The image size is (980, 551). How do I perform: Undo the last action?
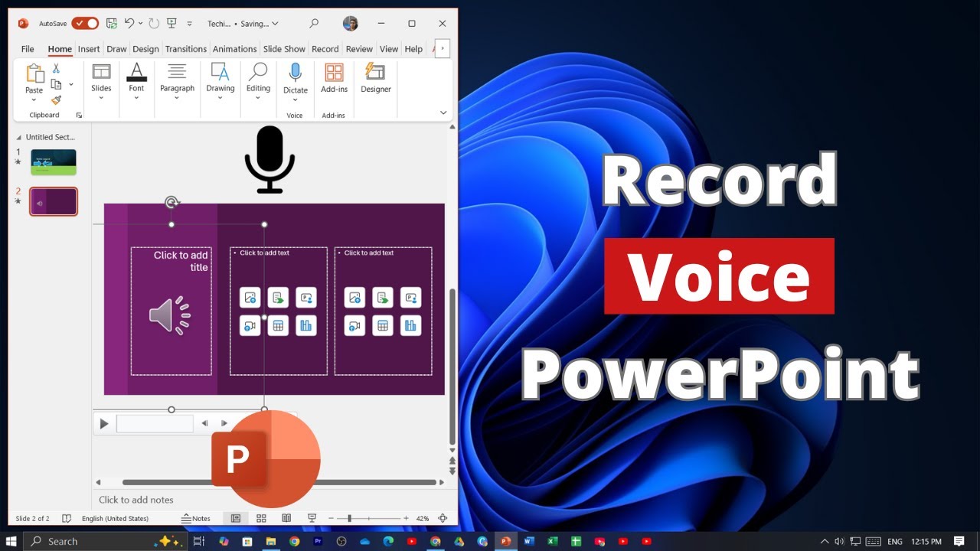click(129, 24)
